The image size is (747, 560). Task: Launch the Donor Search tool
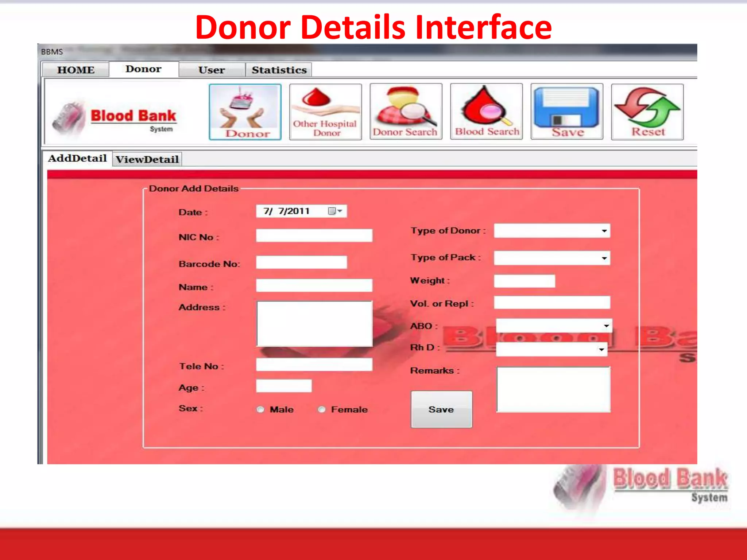point(406,112)
